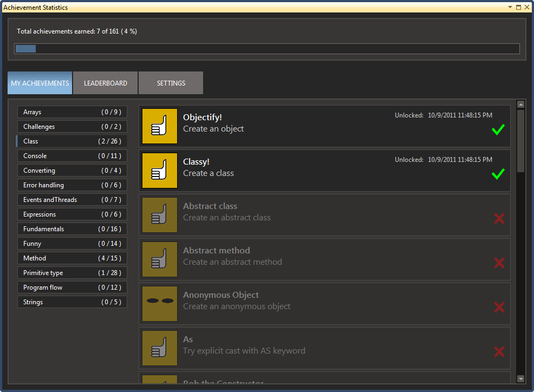Click the Anonymous Object sunglasses icon
534x392 pixels.
[160, 304]
